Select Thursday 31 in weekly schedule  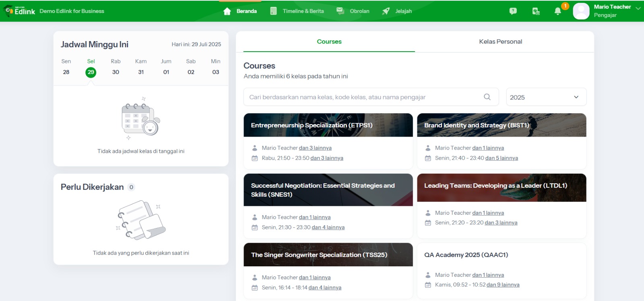pos(141,72)
